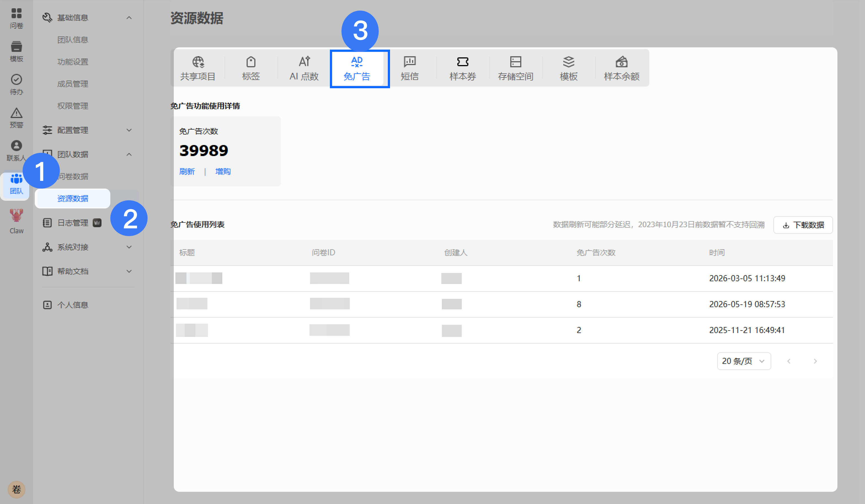Screen dimensions: 865x504
Task: Switch to the 样本券 tab
Action: 463,68
